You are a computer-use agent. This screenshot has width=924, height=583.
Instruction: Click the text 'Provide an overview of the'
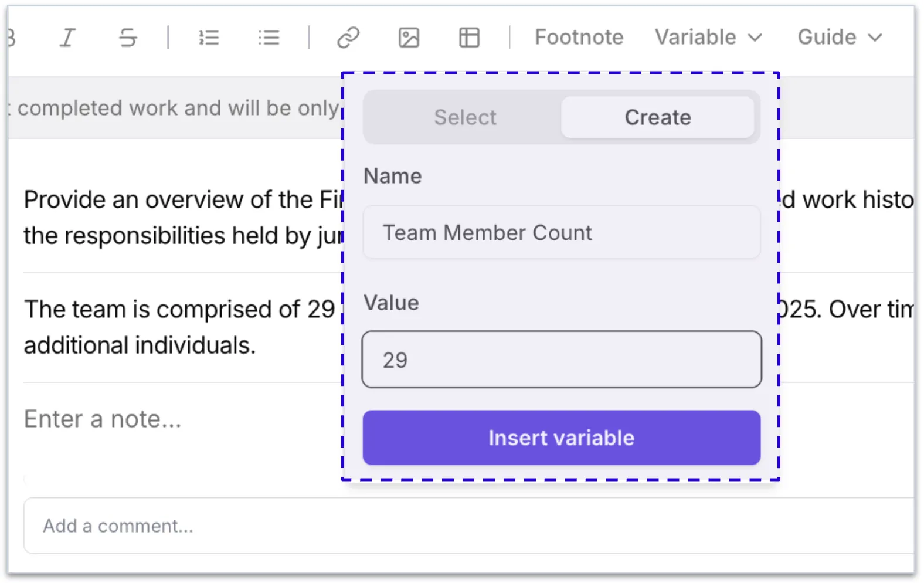click(x=169, y=200)
